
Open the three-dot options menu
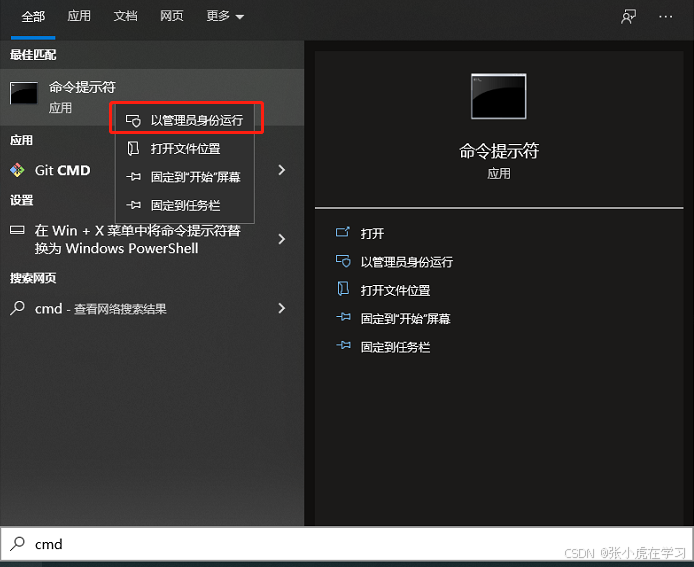666,17
